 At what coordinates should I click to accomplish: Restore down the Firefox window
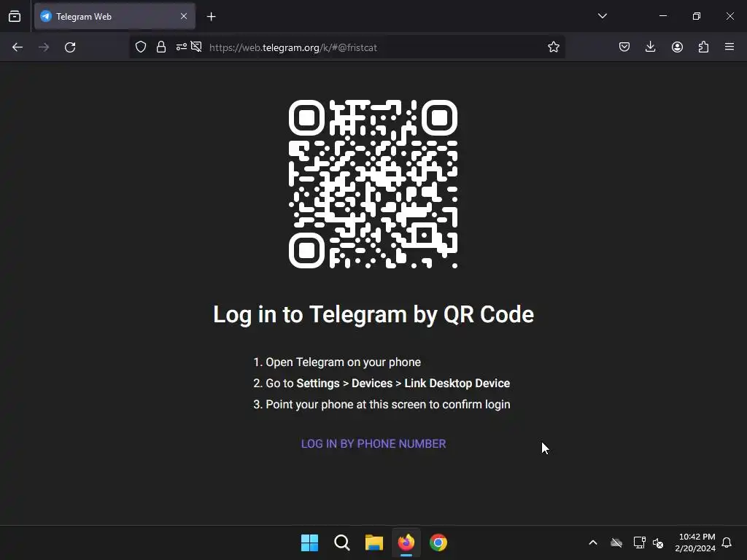pos(697,16)
